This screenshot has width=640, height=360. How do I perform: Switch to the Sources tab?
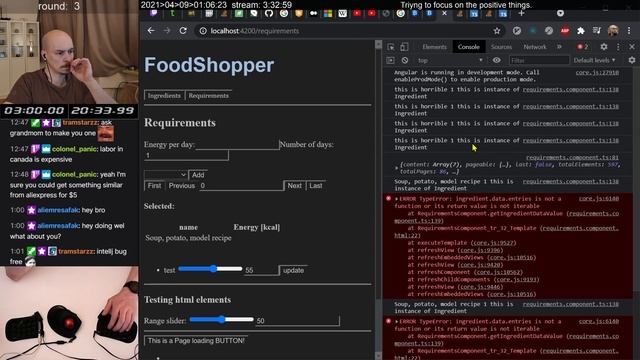click(501, 47)
